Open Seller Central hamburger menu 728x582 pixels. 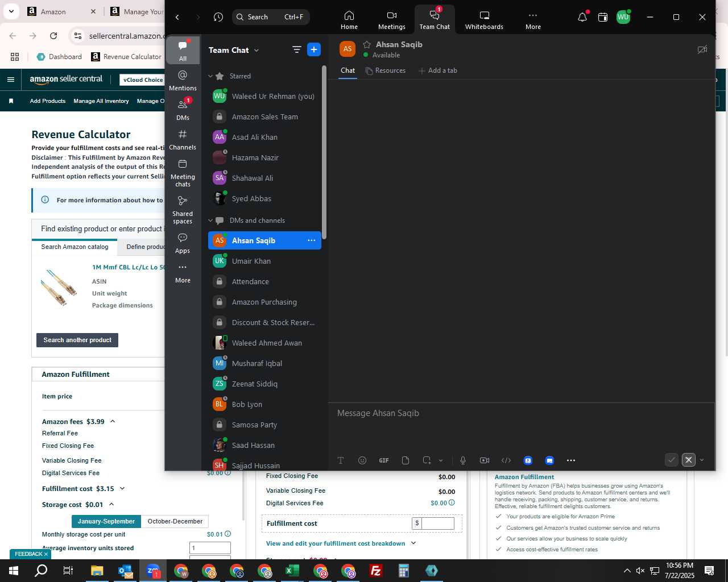(x=10, y=80)
